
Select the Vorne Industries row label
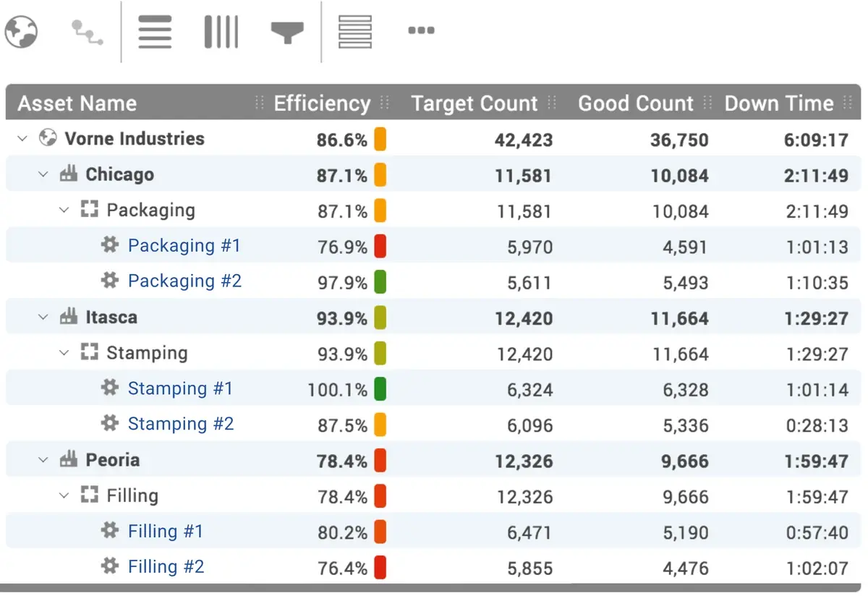135,138
